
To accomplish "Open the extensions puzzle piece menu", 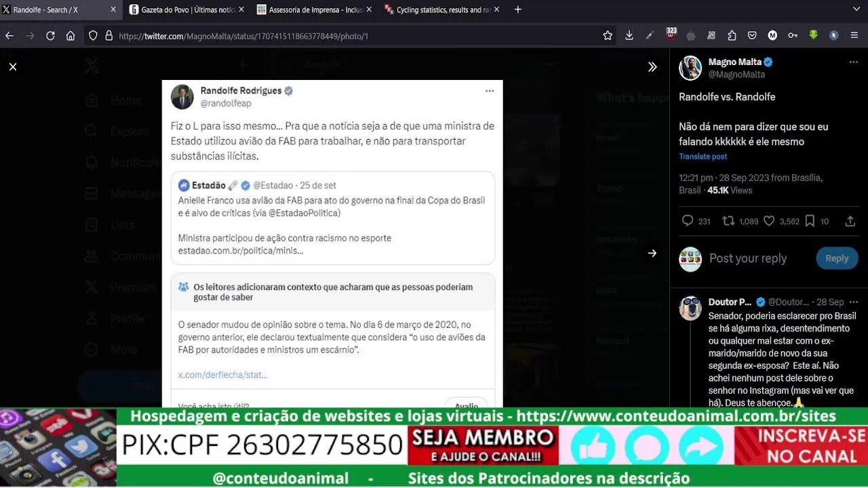I will 732,36.
